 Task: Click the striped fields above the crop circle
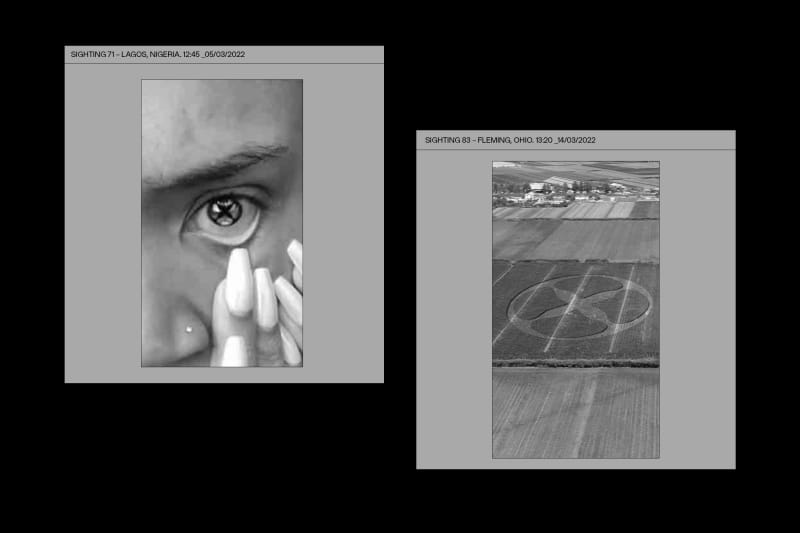click(x=575, y=238)
